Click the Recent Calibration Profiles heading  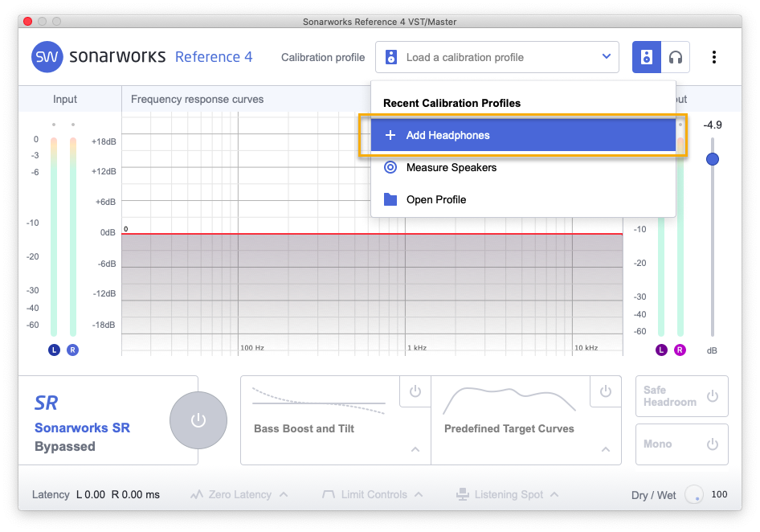coord(452,104)
